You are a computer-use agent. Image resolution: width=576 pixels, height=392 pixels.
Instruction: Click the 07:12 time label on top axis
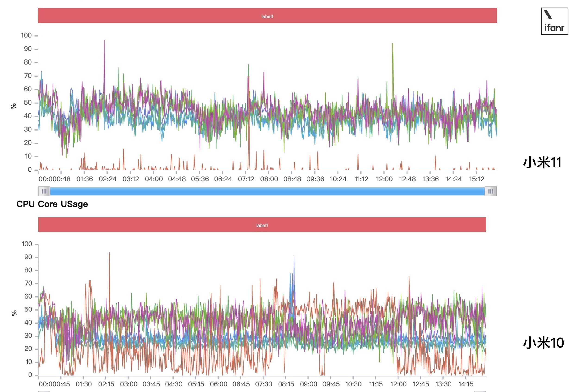(246, 179)
